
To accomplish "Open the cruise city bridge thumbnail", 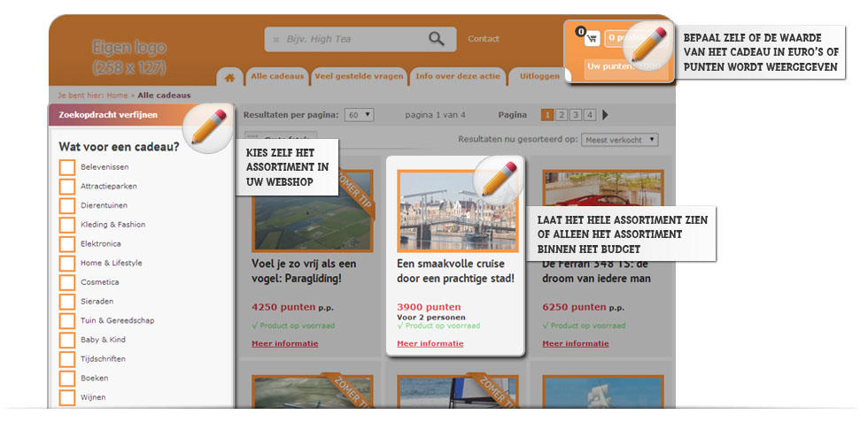I will (x=458, y=211).
